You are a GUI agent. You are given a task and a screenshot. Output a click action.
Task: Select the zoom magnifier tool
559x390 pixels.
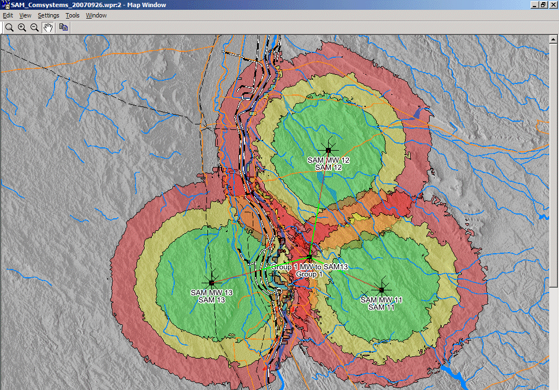9,27
